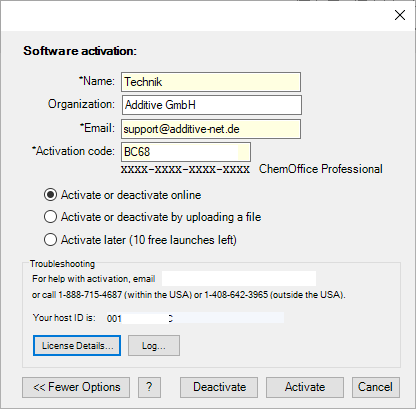Click the xxxx-xxxx-xxxx-xxxx code format hint

coord(185,169)
